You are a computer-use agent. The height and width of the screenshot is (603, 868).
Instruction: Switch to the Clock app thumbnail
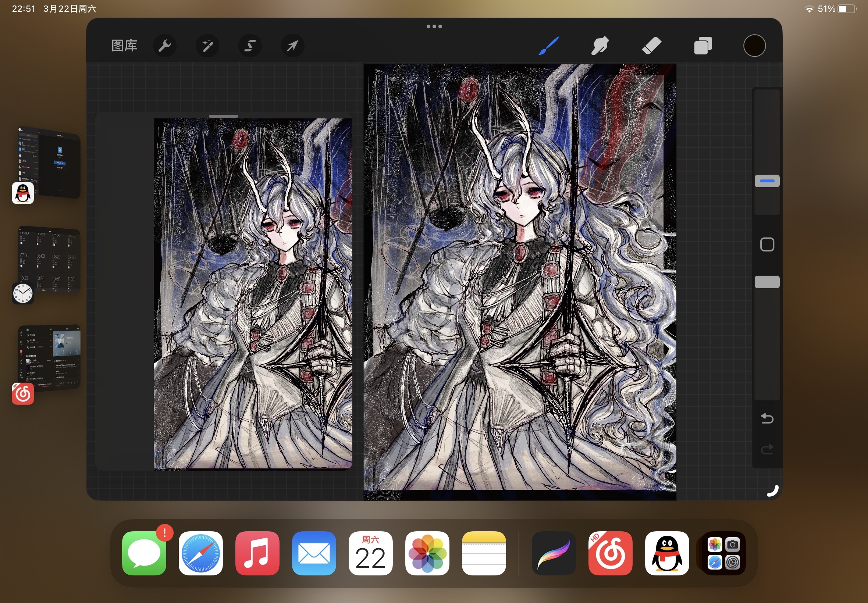[x=49, y=260]
